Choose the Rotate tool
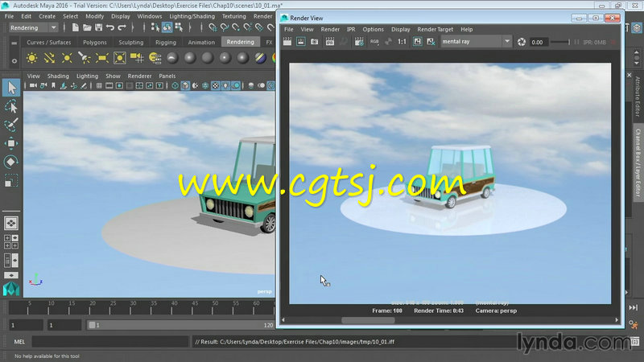The width and height of the screenshot is (644, 362). coord(11,162)
